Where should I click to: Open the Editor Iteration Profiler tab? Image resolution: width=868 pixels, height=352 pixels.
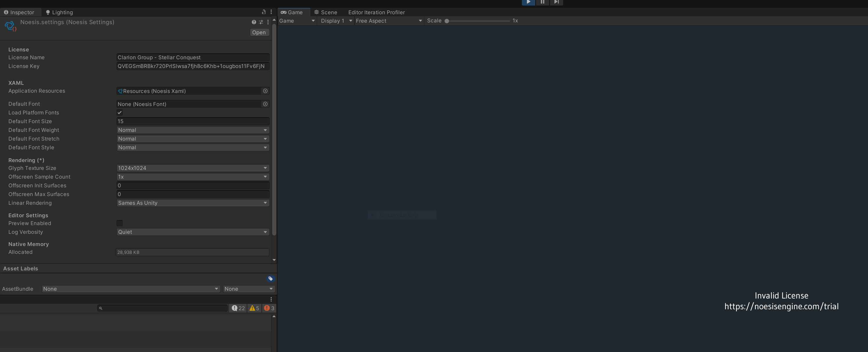pyautogui.click(x=376, y=12)
